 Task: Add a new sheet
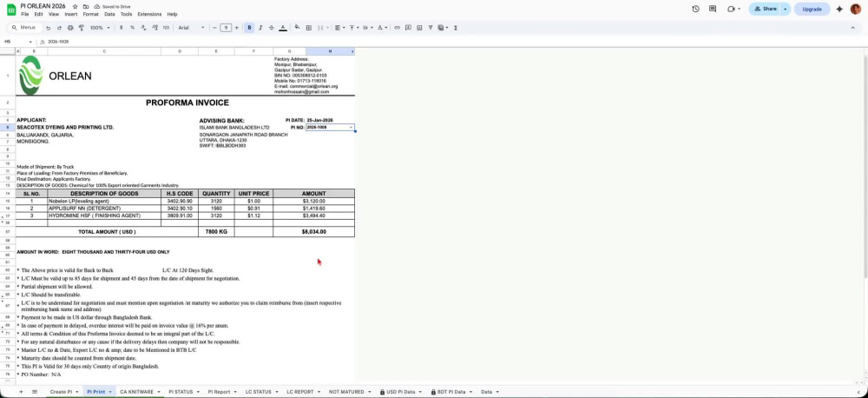click(x=21, y=392)
